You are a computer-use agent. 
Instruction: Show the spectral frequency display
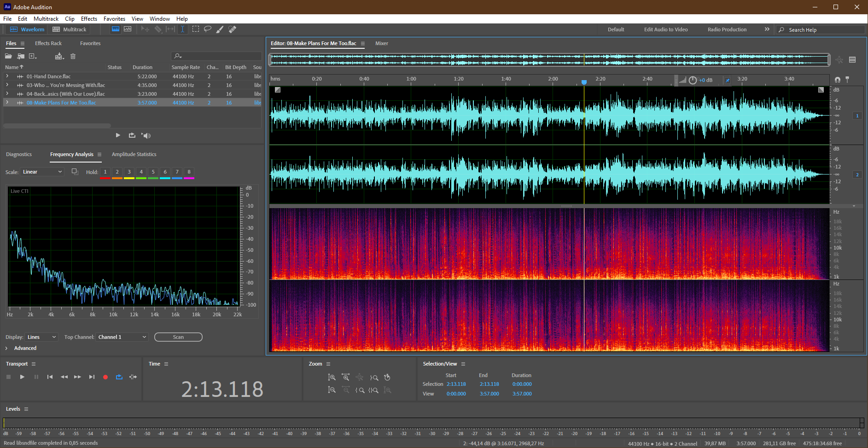[116, 29]
